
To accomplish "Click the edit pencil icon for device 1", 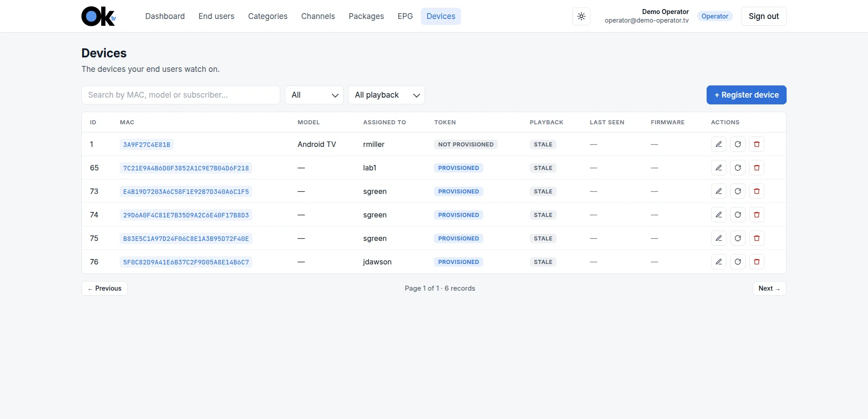I will (x=719, y=144).
